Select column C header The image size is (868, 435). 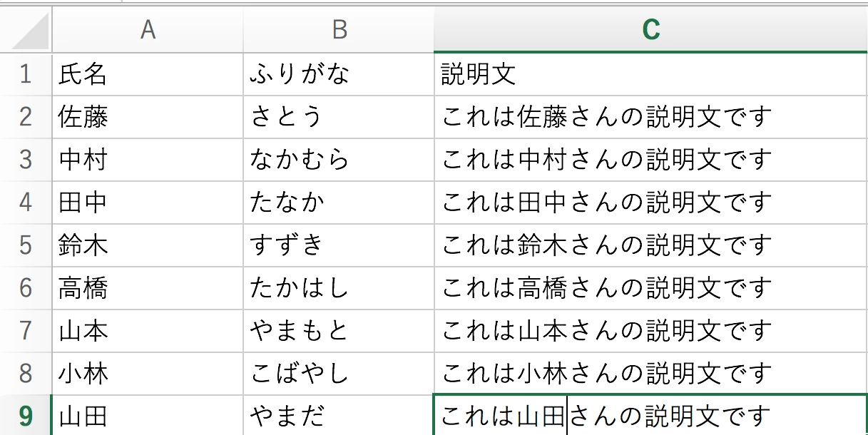point(650,30)
